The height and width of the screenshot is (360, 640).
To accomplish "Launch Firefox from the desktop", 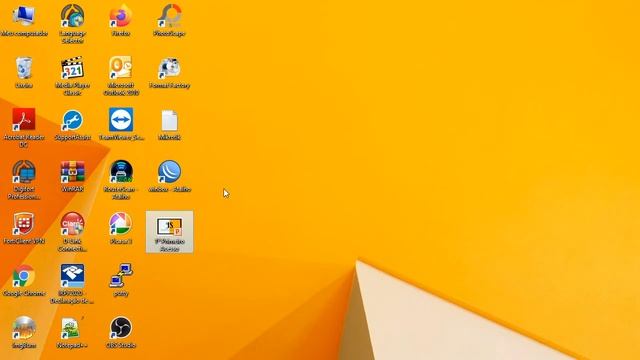I will pyautogui.click(x=121, y=20).
